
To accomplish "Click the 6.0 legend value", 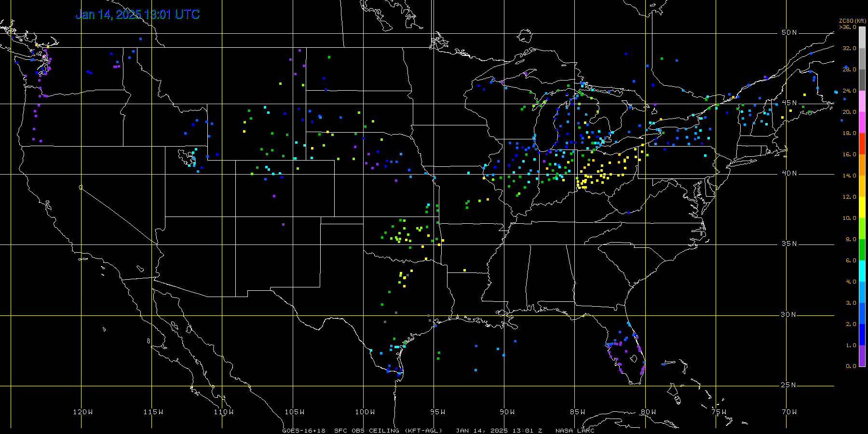I will 851,260.
